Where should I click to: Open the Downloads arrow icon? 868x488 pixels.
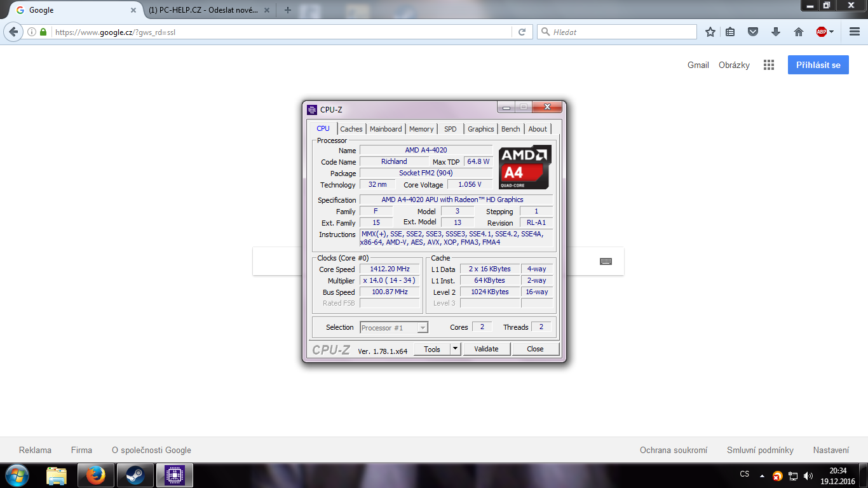pos(776,32)
